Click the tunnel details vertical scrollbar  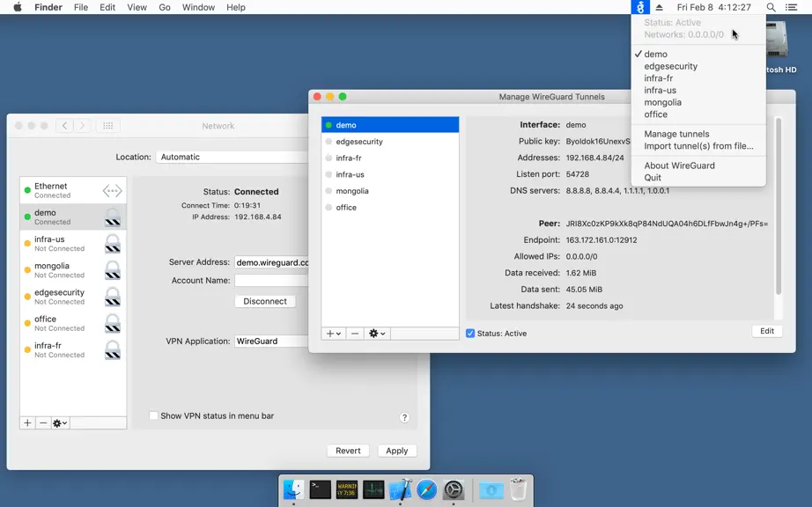[x=778, y=207]
